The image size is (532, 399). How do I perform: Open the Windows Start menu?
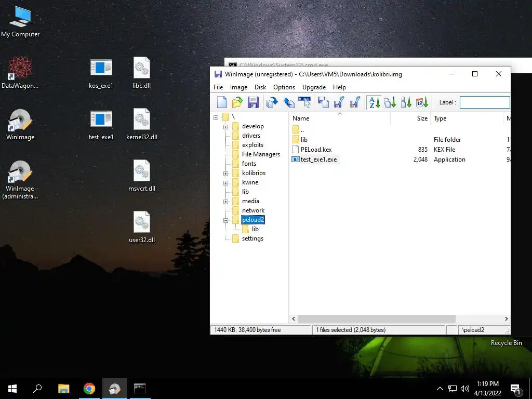pyautogui.click(x=12, y=389)
